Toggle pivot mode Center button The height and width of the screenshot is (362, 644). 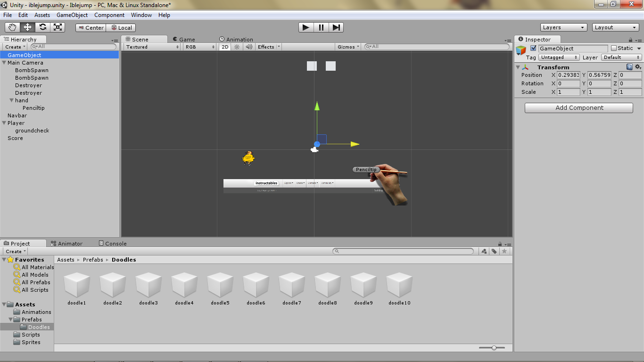click(x=91, y=28)
